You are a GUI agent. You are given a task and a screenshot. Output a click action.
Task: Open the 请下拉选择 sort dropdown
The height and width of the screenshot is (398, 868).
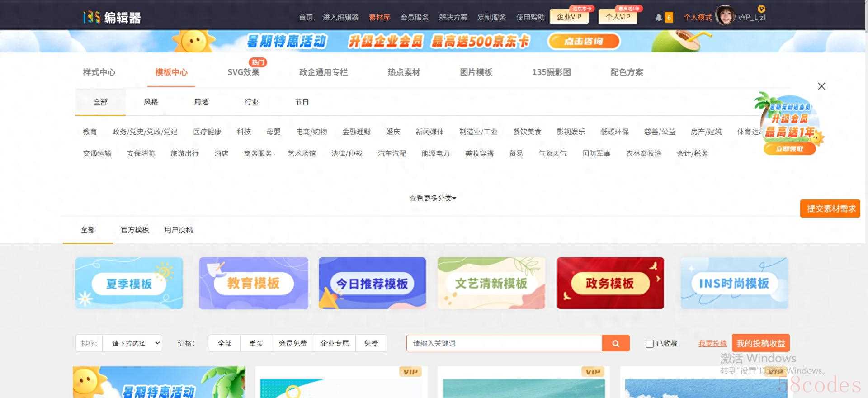click(x=132, y=343)
